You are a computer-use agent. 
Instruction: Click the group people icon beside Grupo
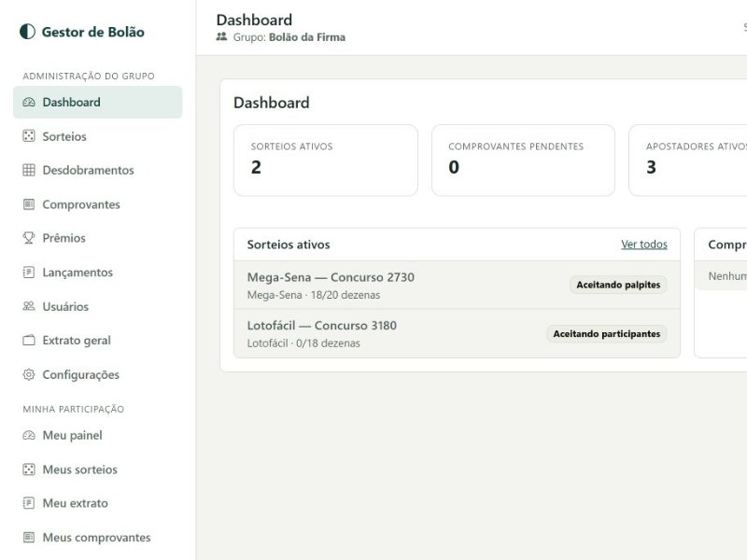(221, 36)
